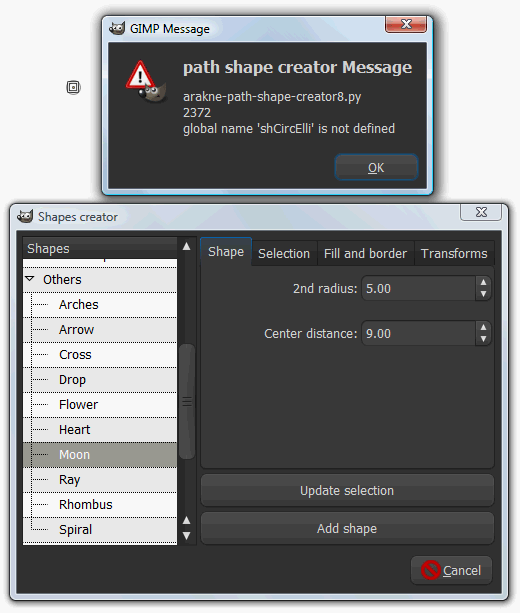Open the Fill and border tab
This screenshot has width=520, height=613.
point(365,253)
